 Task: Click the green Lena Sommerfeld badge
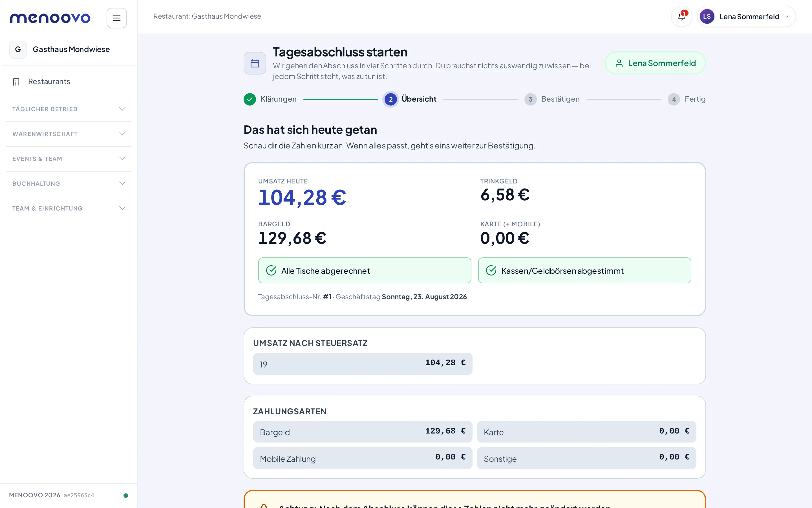(655, 63)
